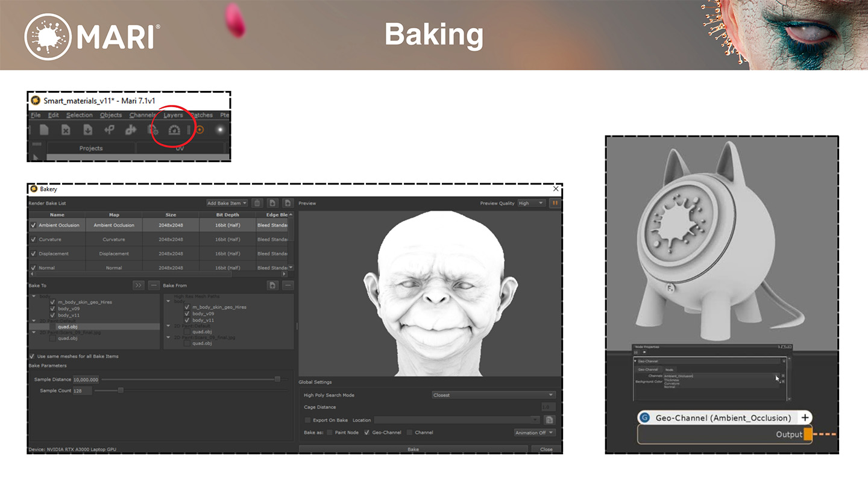Viewport: 868px width, 488px height.
Task: Delete bake item with trash icon
Action: pos(257,204)
